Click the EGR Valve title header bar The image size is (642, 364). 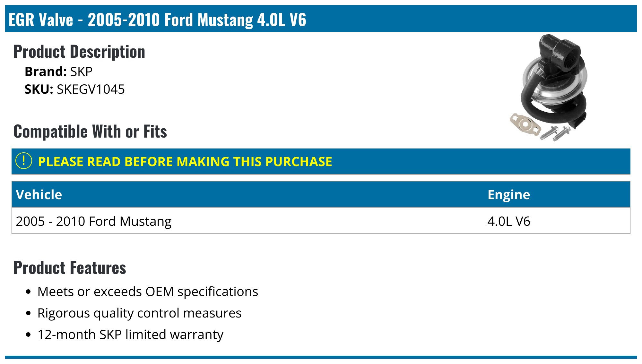[321, 19]
